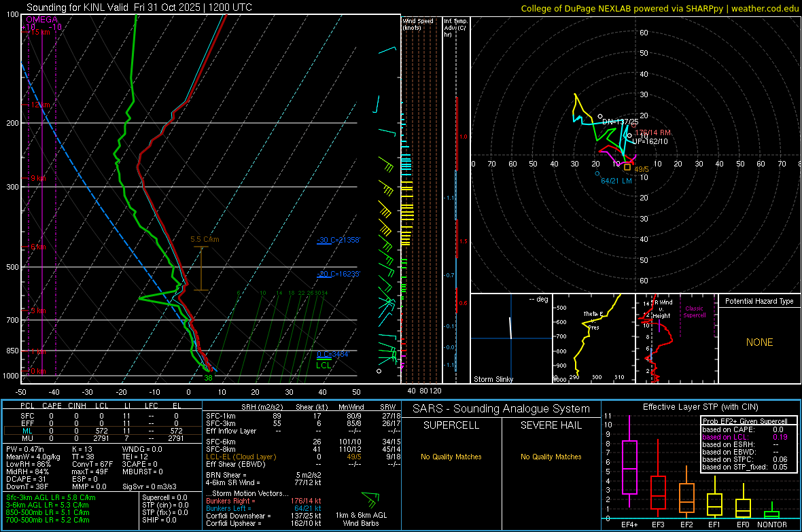This screenshot has width=802, height=532.
Task: Select the 'SFC' parcel row label
Action: click(x=27, y=416)
